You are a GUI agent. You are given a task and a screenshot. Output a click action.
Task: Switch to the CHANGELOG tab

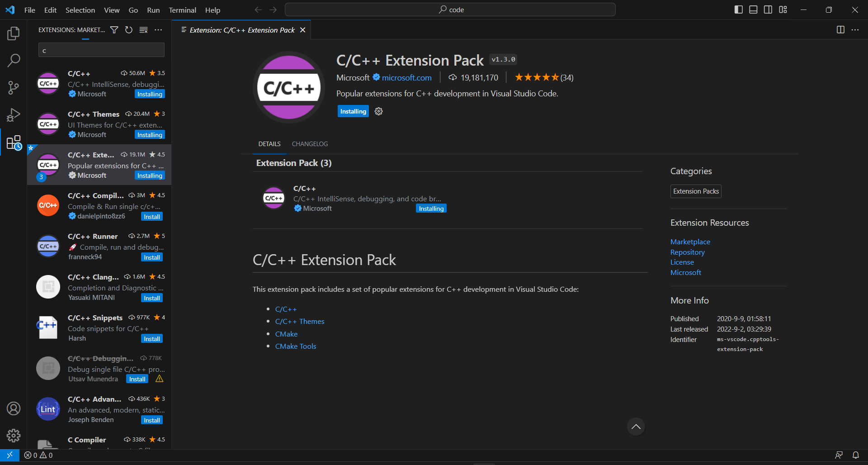coord(310,144)
